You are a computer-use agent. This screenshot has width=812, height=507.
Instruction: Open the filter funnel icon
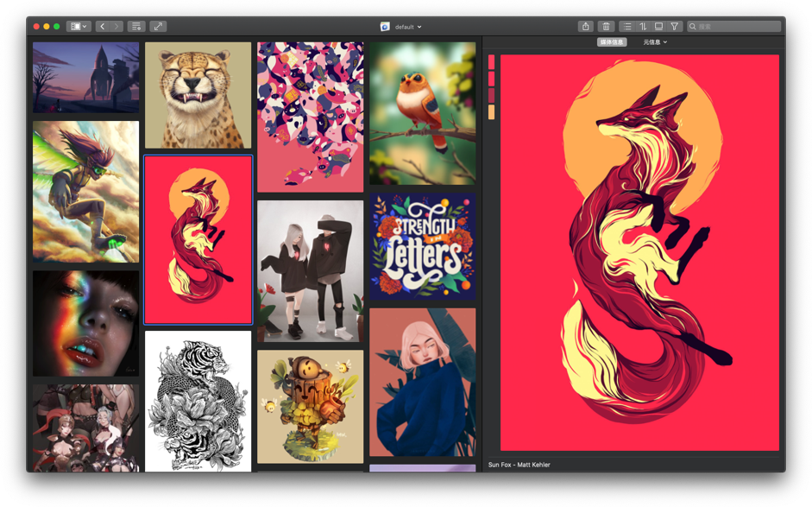click(x=674, y=27)
